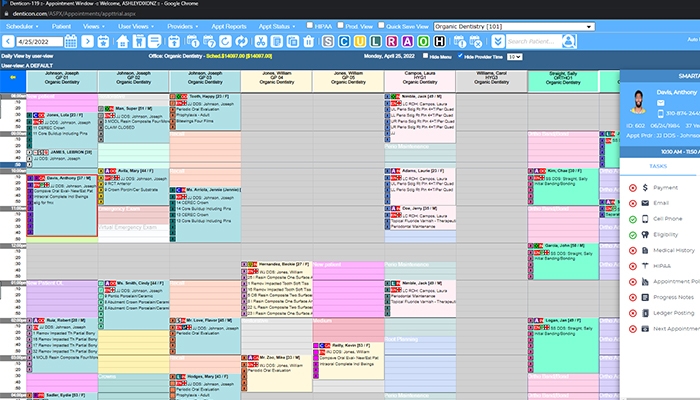Viewport: 700px width, 400px height.
Task: Click the single refresh arrow icon
Action: [225, 42]
